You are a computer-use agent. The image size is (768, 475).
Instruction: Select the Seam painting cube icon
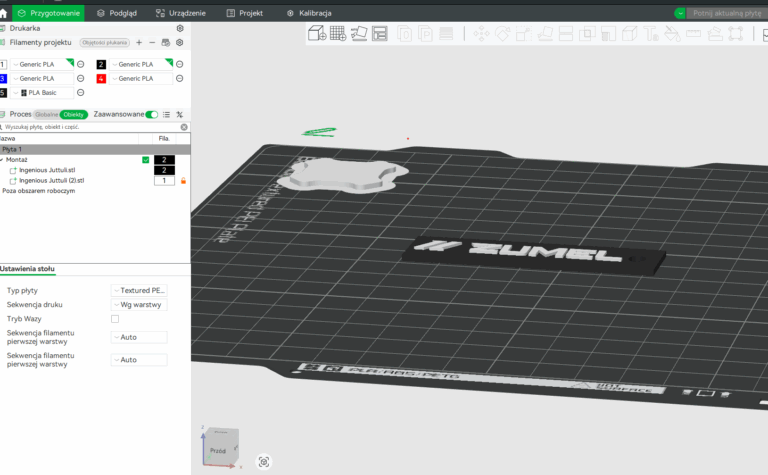pos(629,34)
